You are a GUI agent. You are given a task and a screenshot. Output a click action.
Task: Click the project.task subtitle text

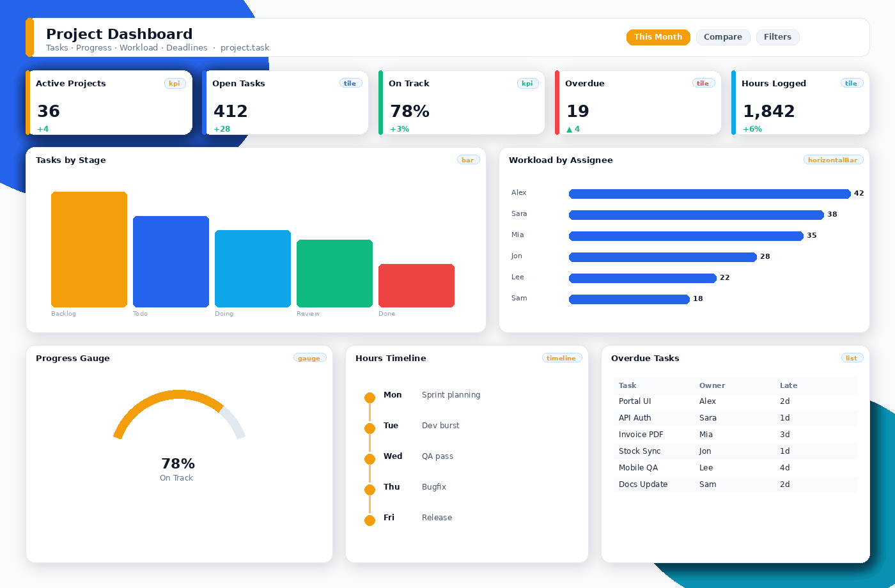click(x=245, y=48)
